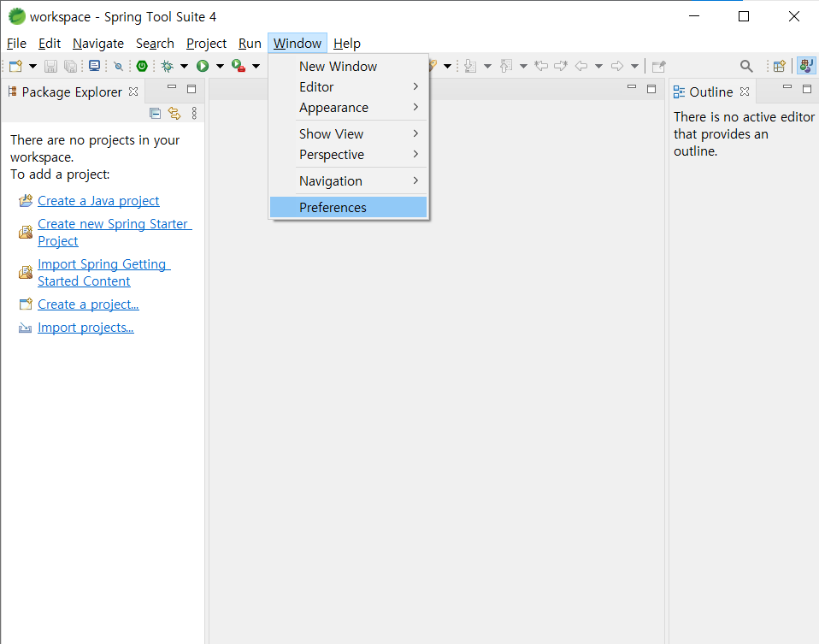
Task: Maximize the Package Explorer panel
Action: point(191,89)
